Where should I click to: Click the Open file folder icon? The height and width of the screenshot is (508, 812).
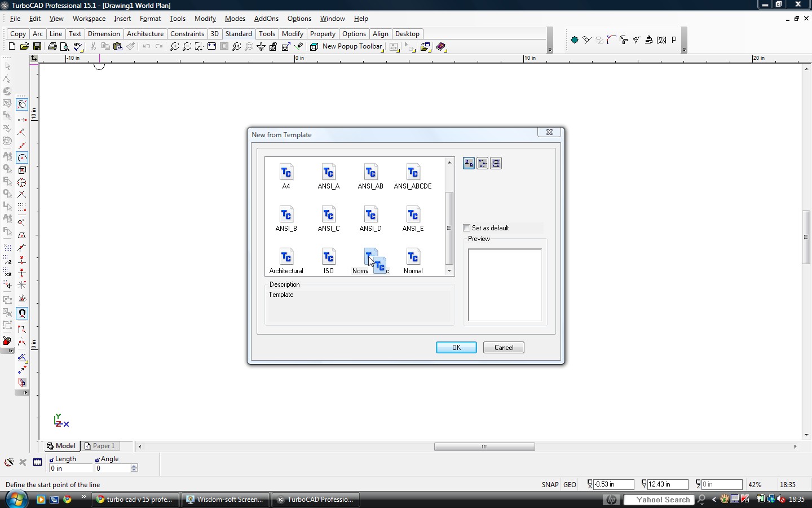[24, 47]
